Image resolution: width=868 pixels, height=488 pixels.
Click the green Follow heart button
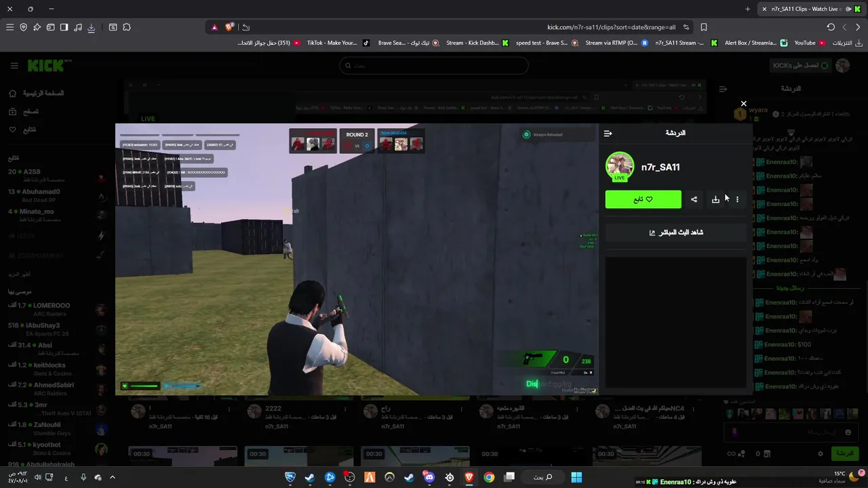click(643, 199)
